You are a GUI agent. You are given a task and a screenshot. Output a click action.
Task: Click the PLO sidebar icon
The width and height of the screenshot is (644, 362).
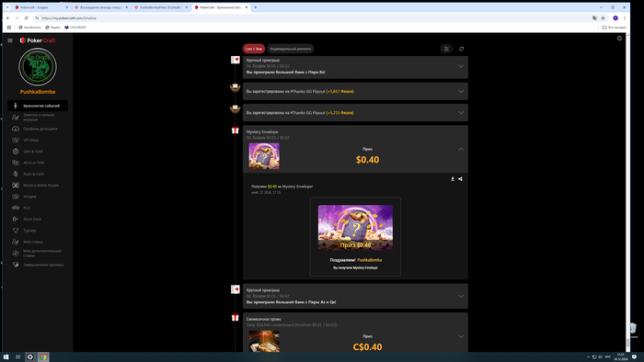16,208
